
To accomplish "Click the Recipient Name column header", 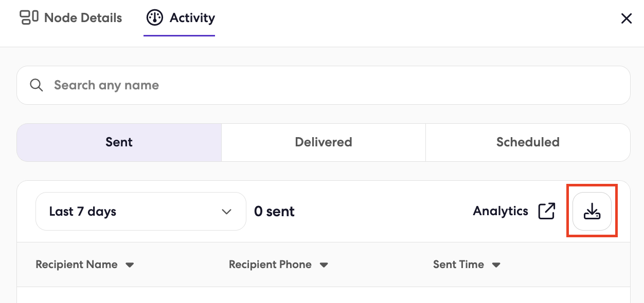I will pyautogui.click(x=77, y=264).
